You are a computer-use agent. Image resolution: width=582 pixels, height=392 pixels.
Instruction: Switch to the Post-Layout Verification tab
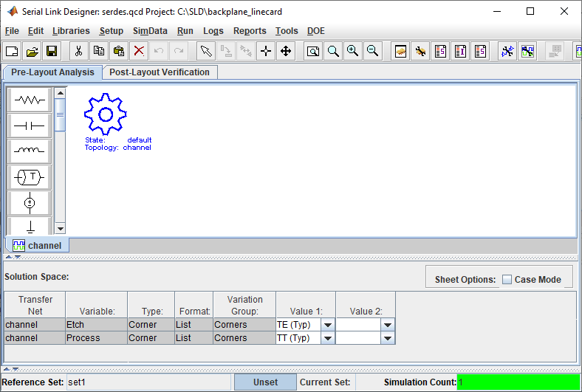(x=160, y=72)
